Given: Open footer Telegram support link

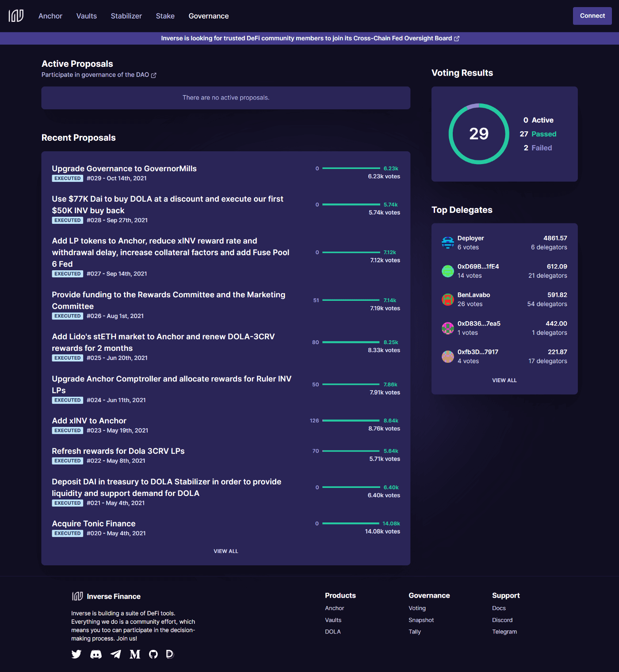Looking at the screenshot, I should [x=504, y=632].
